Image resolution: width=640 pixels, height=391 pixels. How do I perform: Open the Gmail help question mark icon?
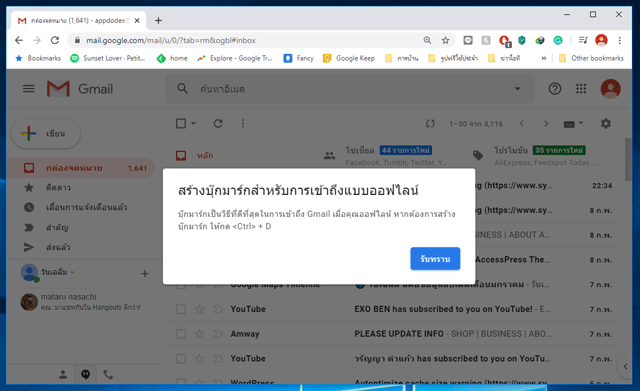[x=555, y=89]
